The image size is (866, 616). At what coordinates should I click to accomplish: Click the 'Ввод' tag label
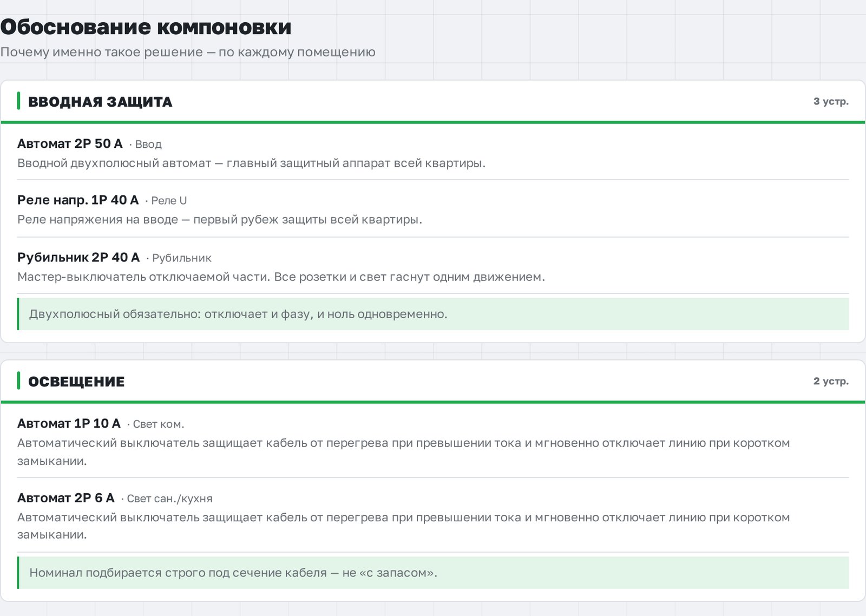[148, 145]
